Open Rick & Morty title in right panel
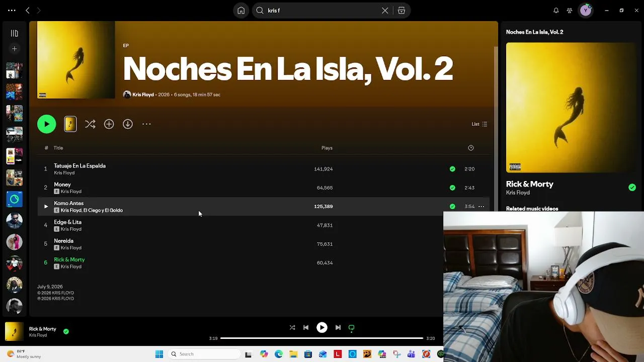644x362 pixels. (530, 184)
